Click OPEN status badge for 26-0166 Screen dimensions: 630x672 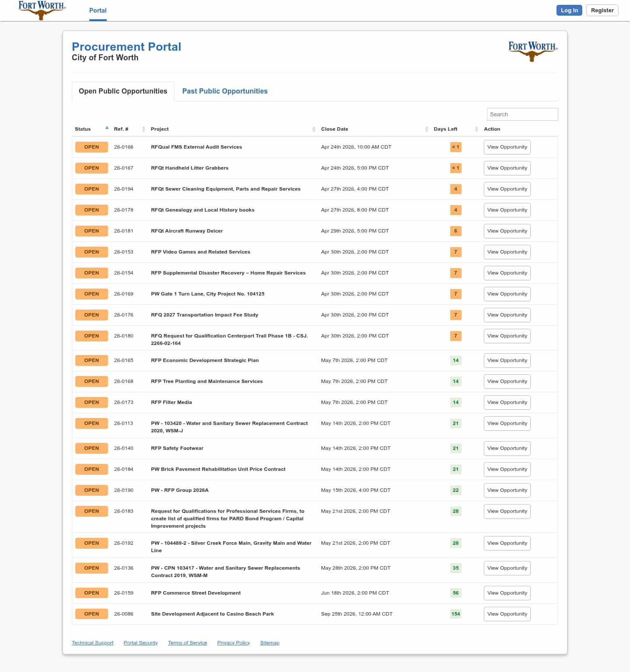[x=91, y=147]
